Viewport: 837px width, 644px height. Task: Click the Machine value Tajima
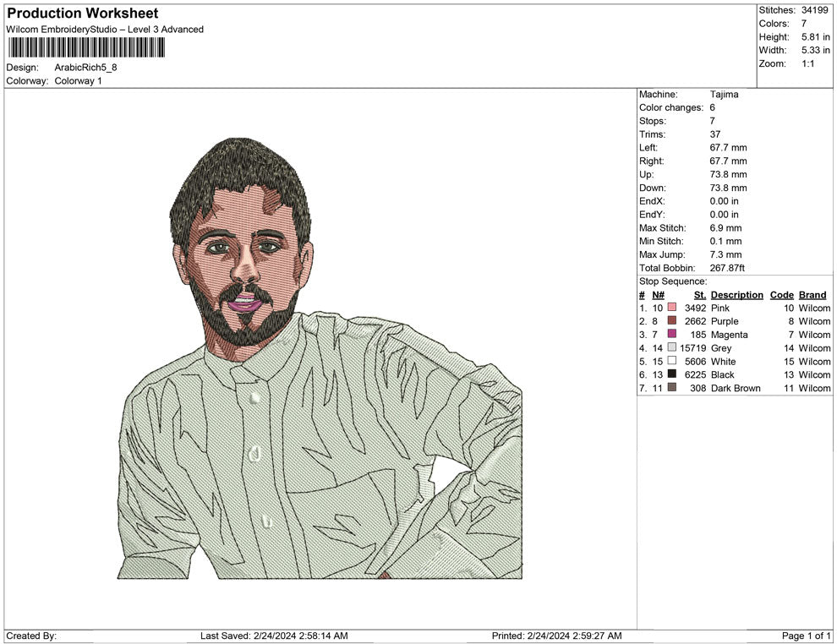tap(724, 95)
